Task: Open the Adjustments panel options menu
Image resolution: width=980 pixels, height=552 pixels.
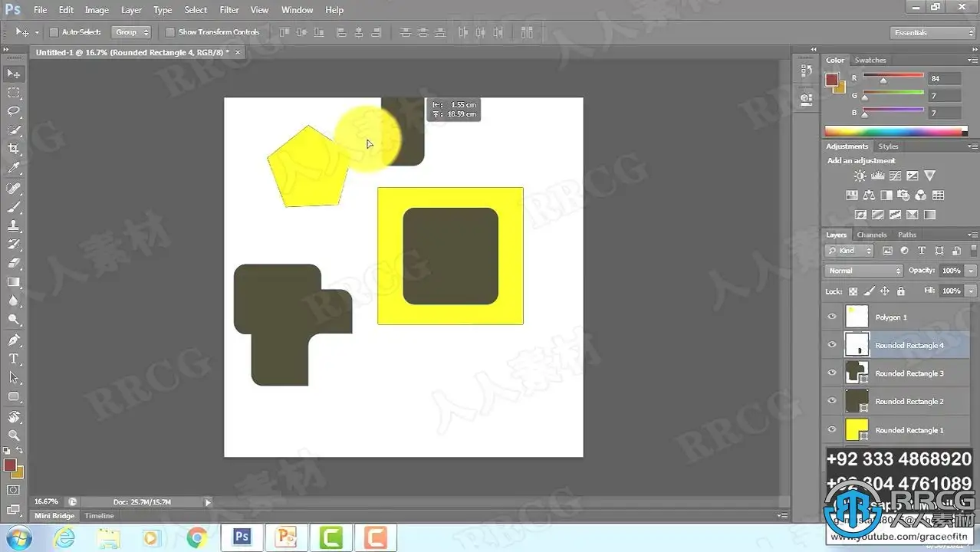Action: pos(972,146)
